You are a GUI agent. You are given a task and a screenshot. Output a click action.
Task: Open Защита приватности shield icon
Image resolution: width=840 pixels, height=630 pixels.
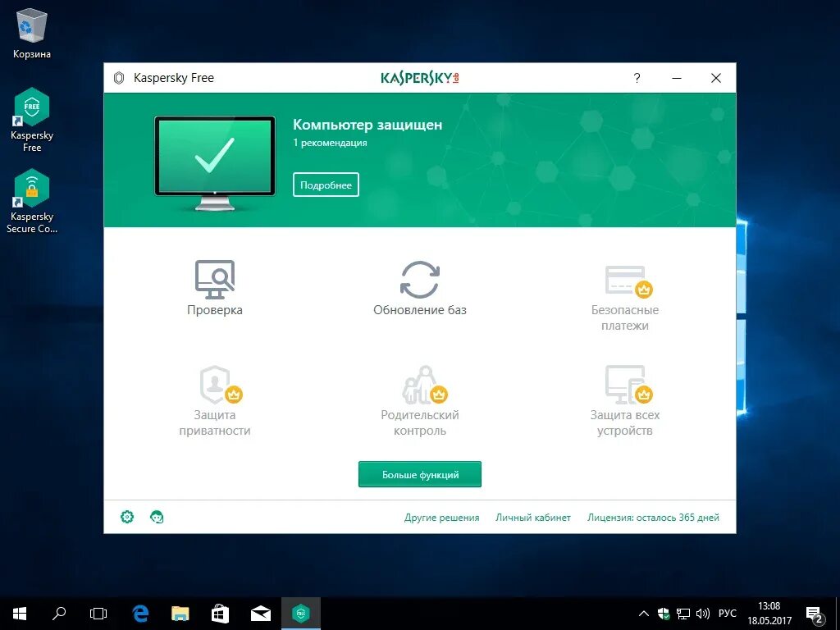pos(220,385)
